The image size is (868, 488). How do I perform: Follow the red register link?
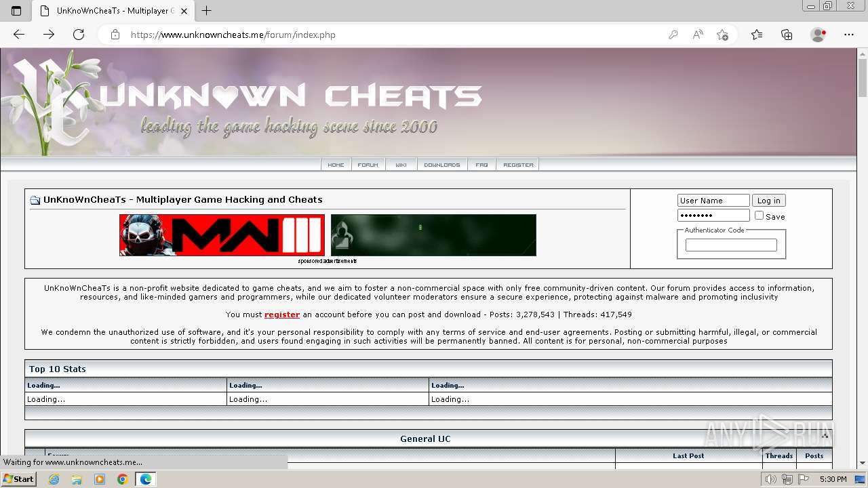click(282, 314)
